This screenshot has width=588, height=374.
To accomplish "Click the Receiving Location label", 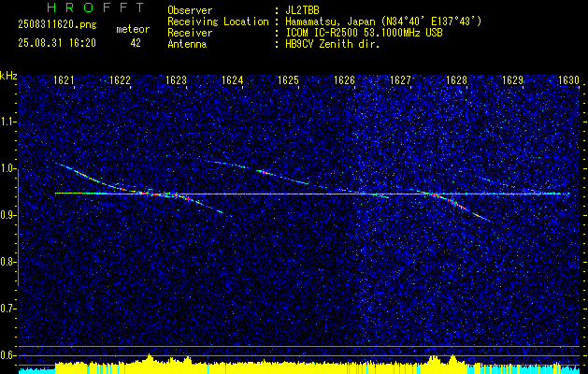I will pos(218,22).
